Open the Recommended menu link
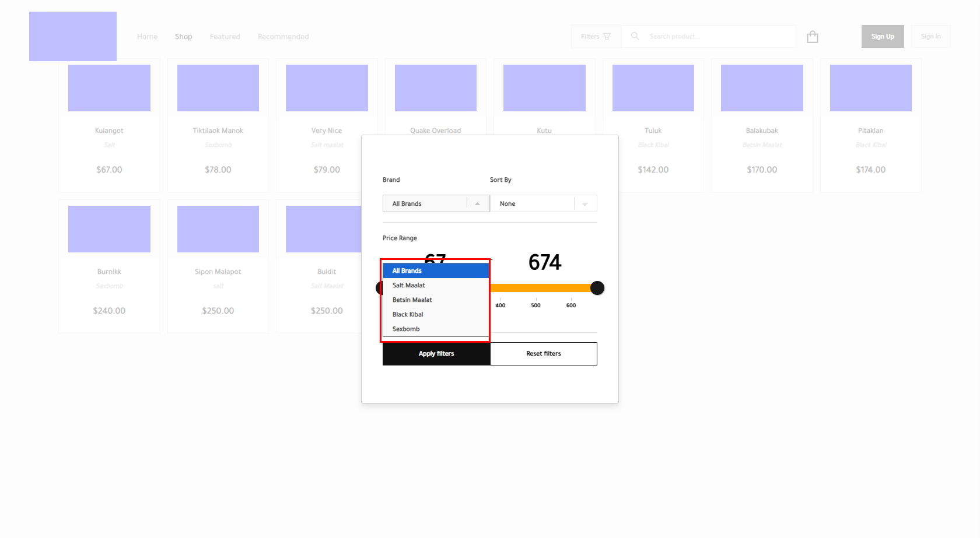 [283, 37]
